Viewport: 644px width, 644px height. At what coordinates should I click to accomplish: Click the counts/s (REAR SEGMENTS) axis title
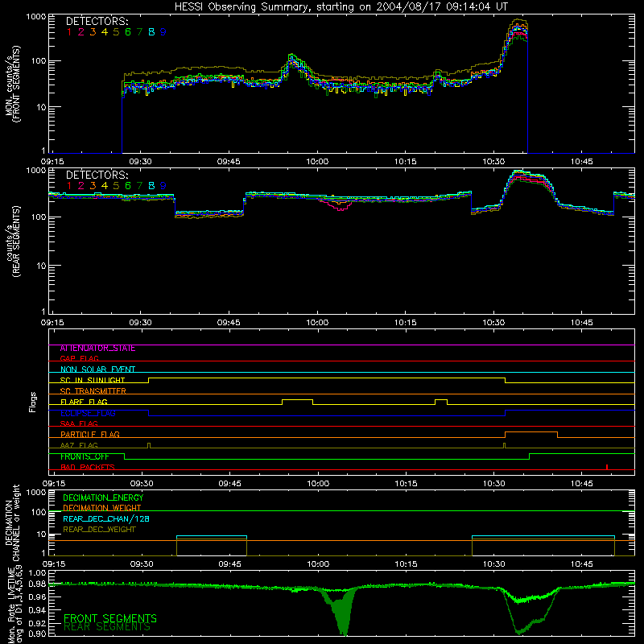pos(13,242)
